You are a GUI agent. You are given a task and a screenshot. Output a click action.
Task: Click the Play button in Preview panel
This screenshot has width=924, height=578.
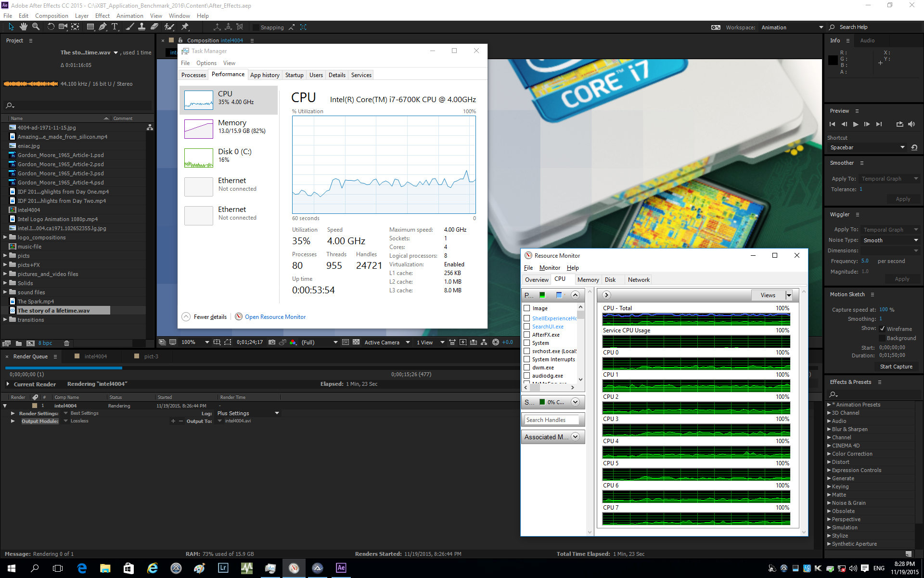click(856, 124)
